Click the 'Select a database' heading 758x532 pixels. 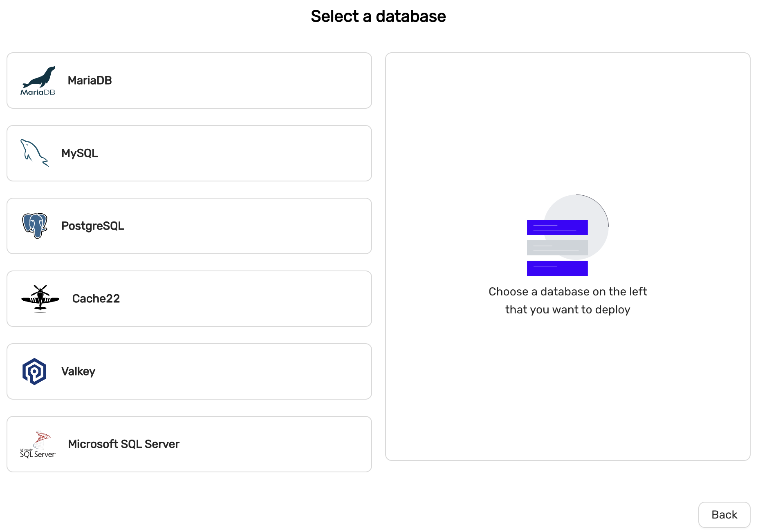pos(378,16)
